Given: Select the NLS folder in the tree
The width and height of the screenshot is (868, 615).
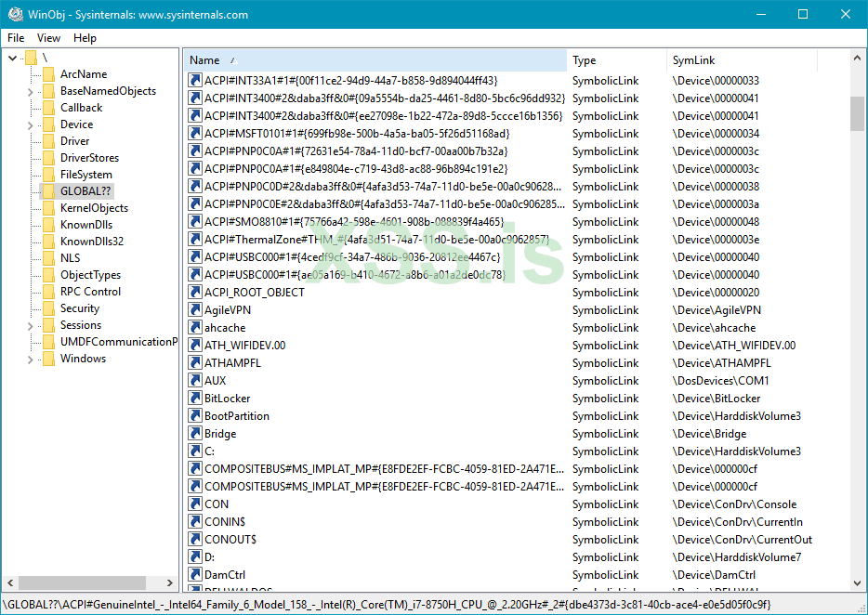Looking at the screenshot, I should click(x=71, y=258).
